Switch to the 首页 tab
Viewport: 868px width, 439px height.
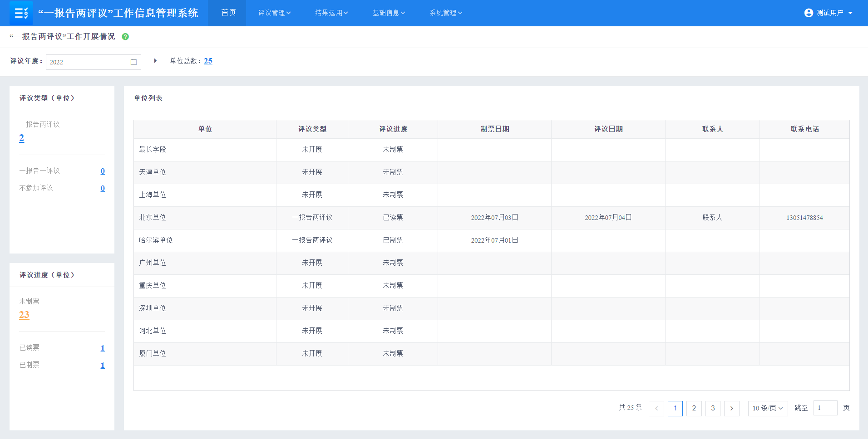tap(228, 13)
